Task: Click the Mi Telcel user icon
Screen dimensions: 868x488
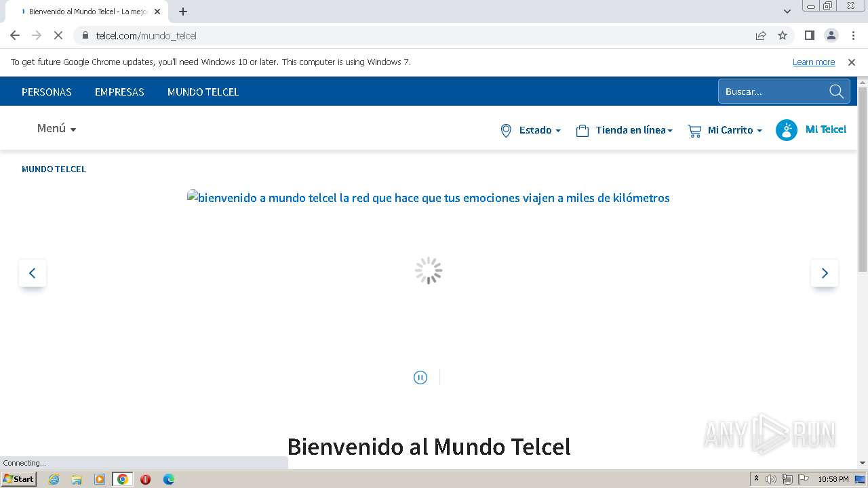Action: coord(787,129)
